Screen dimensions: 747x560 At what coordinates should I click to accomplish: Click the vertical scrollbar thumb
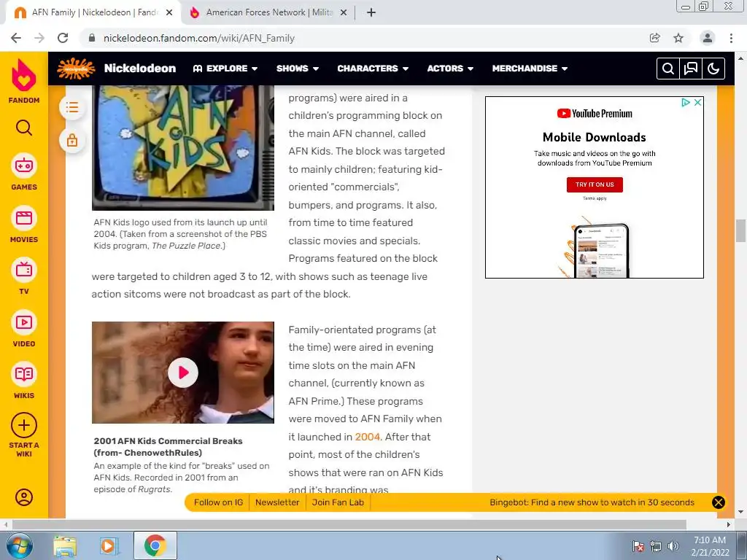point(740,231)
